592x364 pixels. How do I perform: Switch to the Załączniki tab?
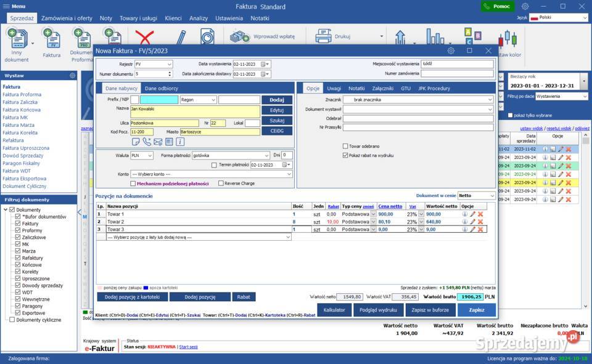pos(382,88)
